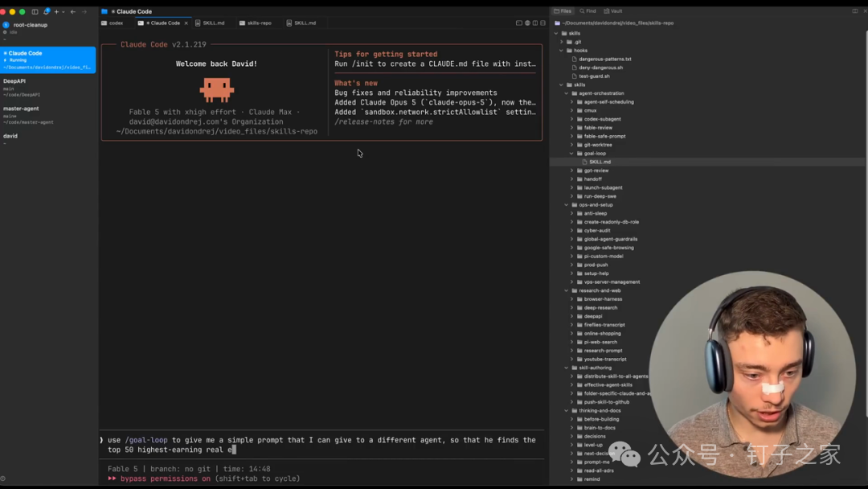The height and width of the screenshot is (489, 868).
Task: Split pane horizontally icon
Action: click(x=543, y=23)
